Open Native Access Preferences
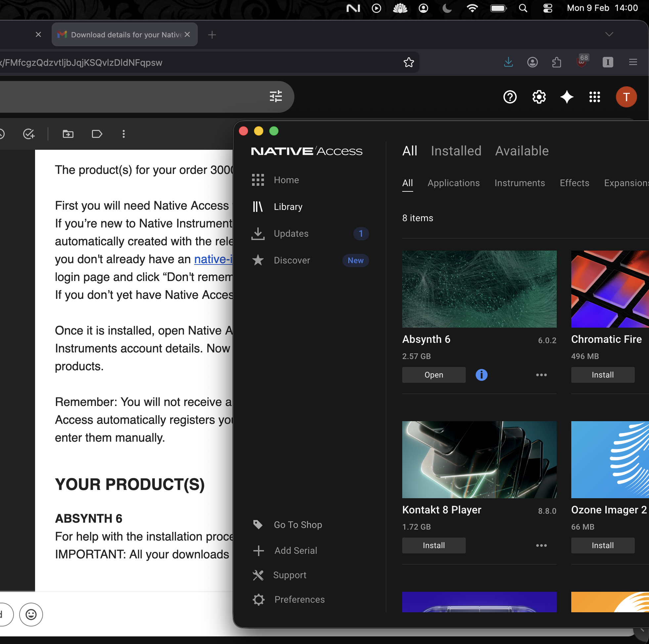This screenshot has height=644, width=649. [x=299, y=599]
